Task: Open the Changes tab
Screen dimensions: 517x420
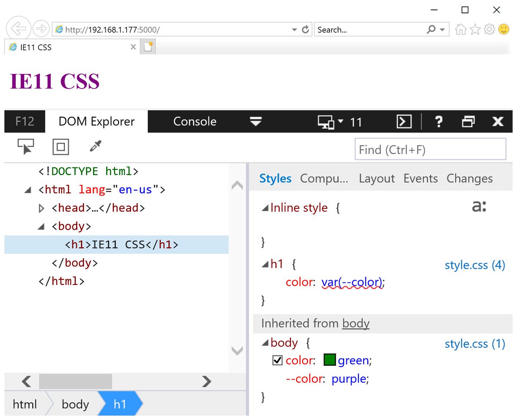Action: coord(470,179)
